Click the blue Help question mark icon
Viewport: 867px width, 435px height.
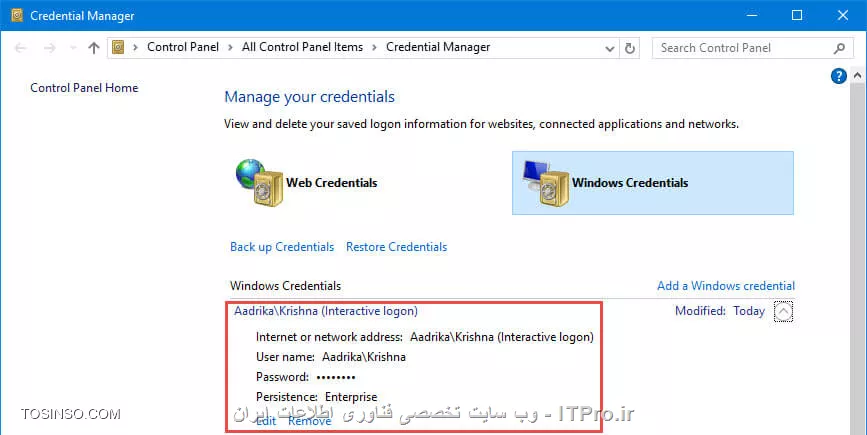(838, 76)
